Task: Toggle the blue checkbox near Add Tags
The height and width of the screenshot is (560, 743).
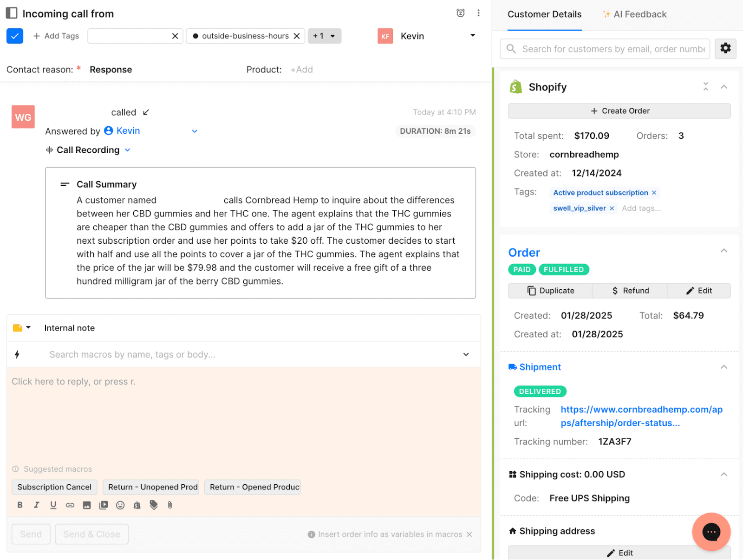Action: tap(14, 36)
